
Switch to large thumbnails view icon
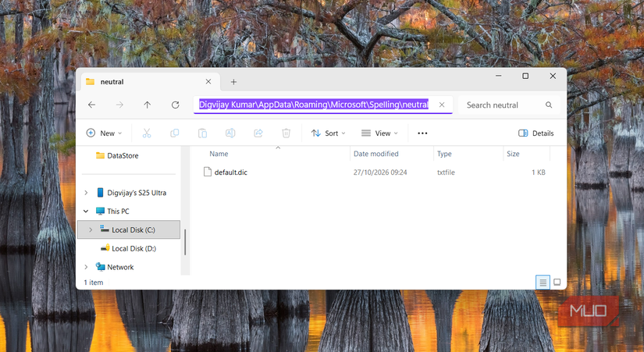[x=557, y=283]
